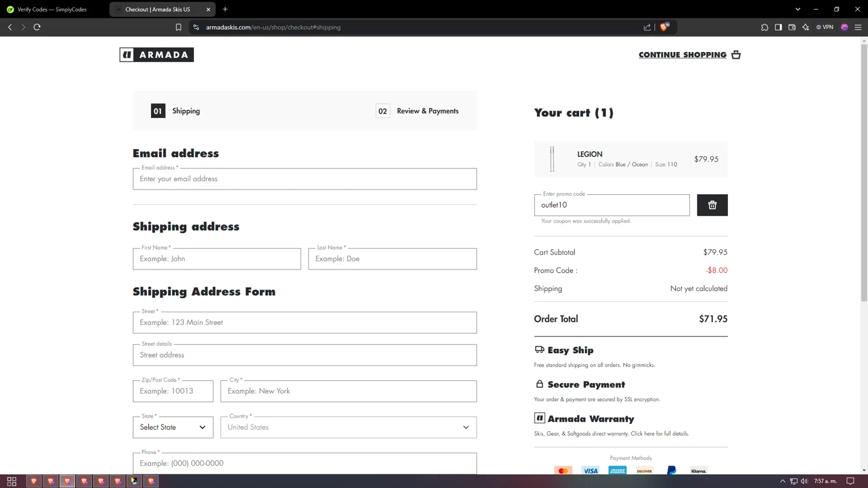Open Windows Task View button
Screen dimensions: 868x488
[12, 481]
